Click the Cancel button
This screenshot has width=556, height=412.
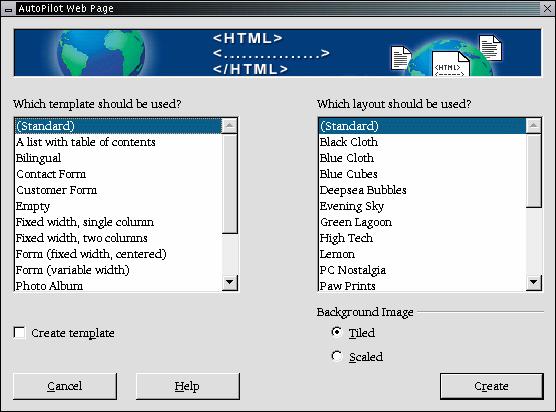pos(65,386)
